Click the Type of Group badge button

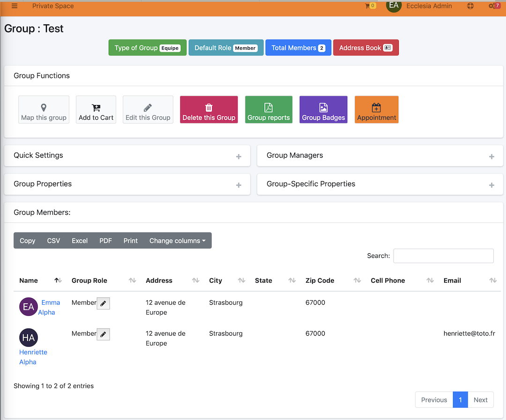tap(148, 48)
